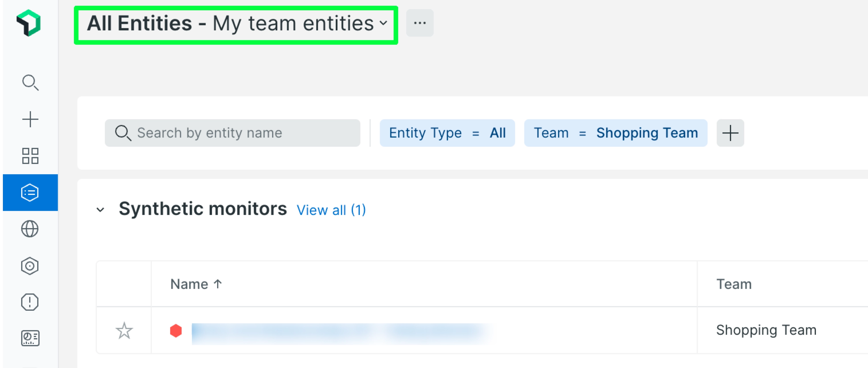Favorite the monitor with star icon
The height and width of the screenshot is (368, 868).
click(124, 330)
